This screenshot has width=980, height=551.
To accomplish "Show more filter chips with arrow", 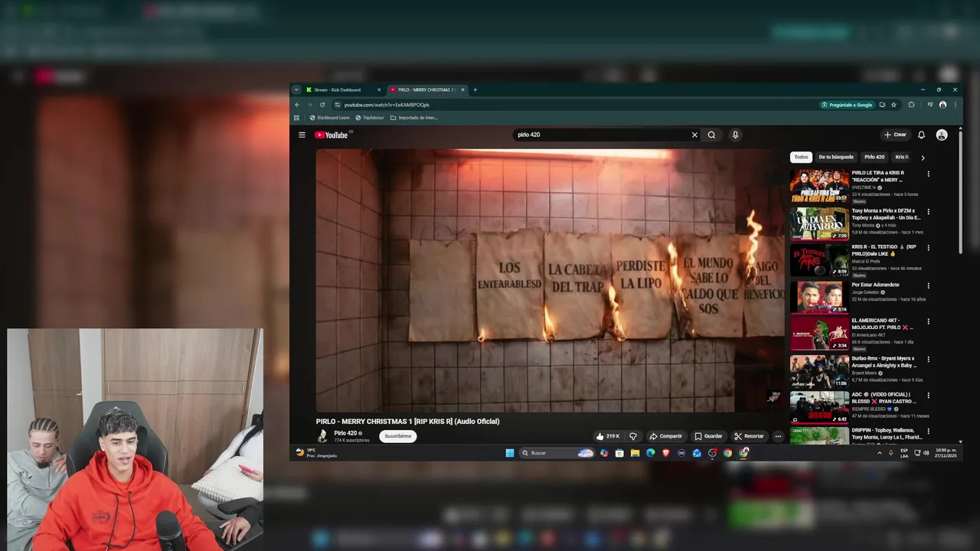I will click(923, 158).
